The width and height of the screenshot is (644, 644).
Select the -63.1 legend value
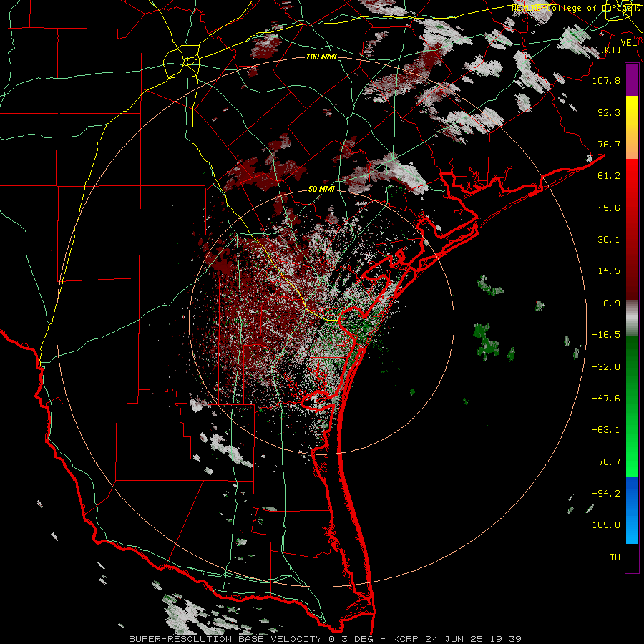coord(606,430)
